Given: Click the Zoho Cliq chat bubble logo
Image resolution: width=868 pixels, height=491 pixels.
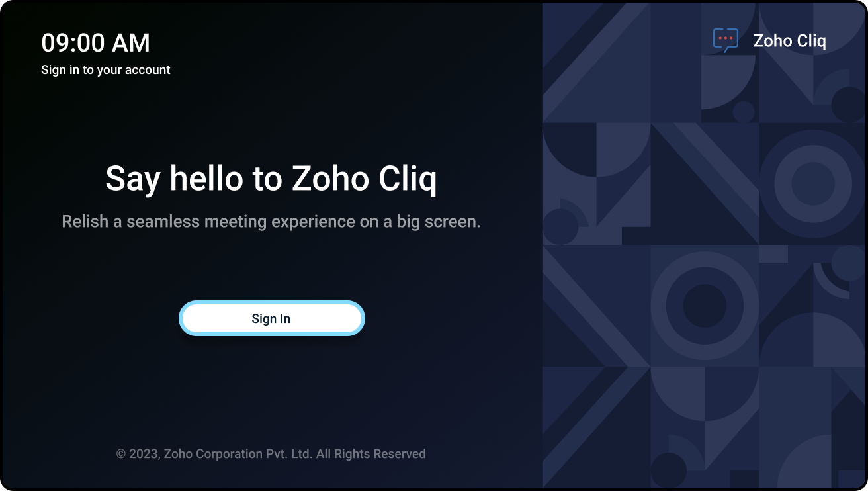Looking at the screenshot, I should pyautogui.click(x=725, y=40).
